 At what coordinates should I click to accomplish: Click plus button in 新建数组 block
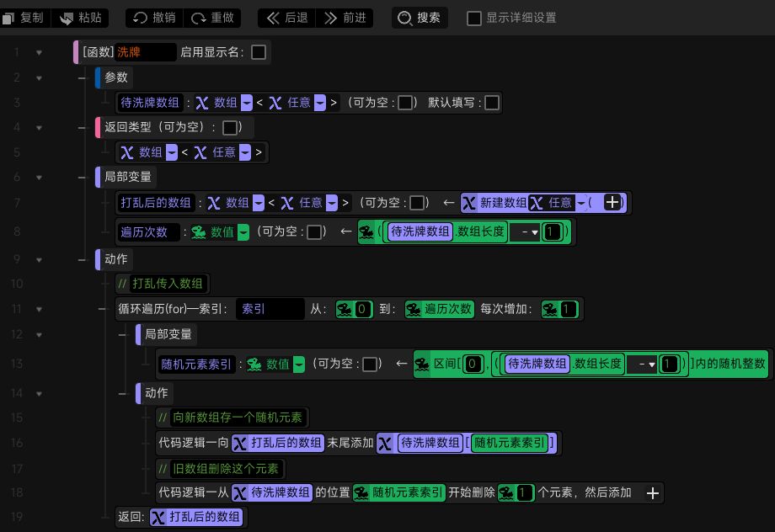pyautogui.click(x=612, y=203)
